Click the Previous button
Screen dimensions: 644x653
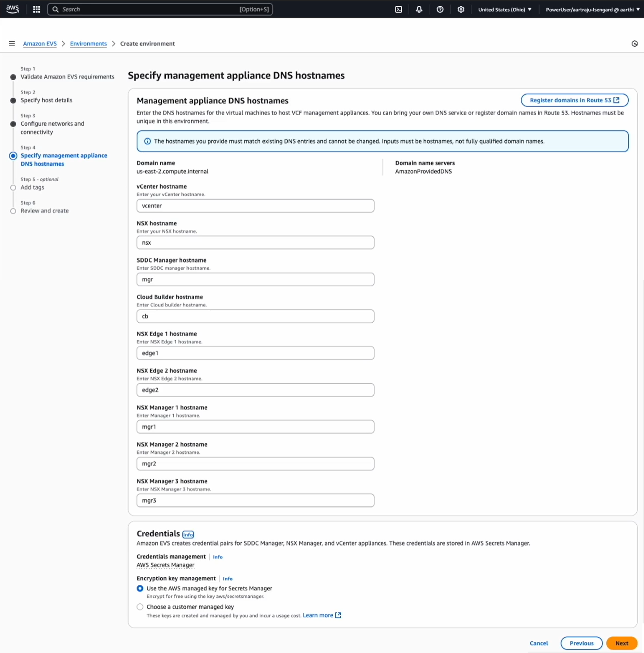tap(581, 643)
